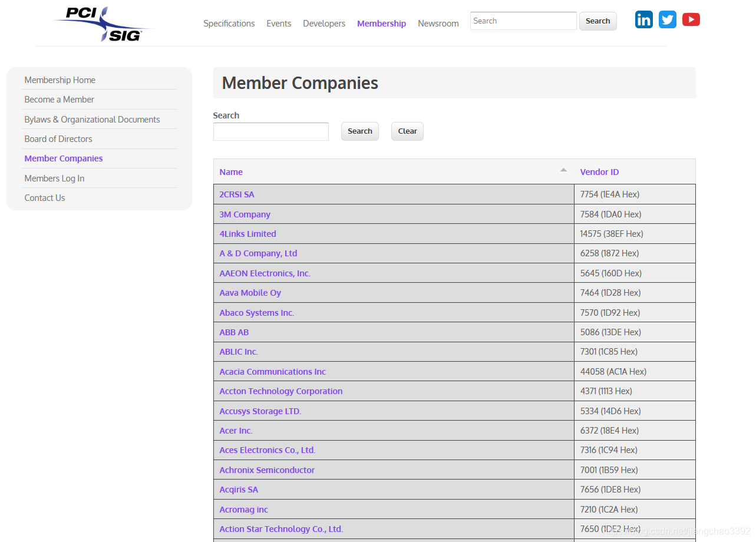
Task: Select vendor ID 7001 (1B59 Hex)
Action: 609,470
